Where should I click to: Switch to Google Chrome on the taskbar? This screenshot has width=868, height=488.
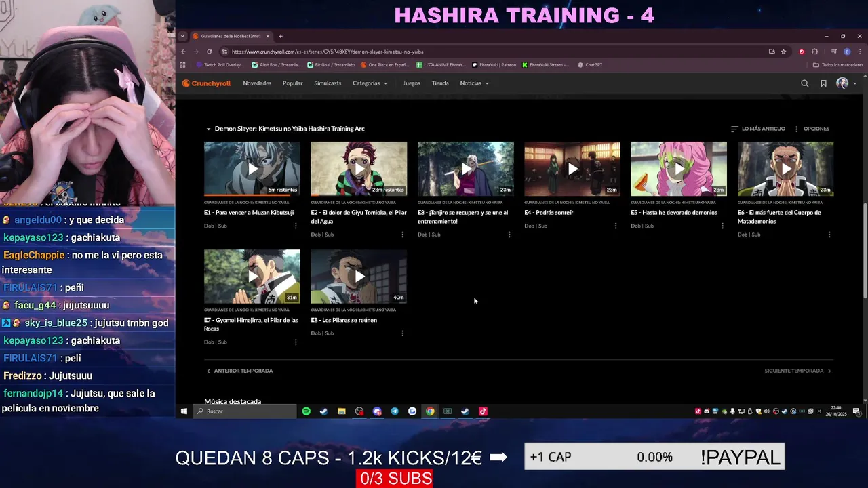(430, 411)
